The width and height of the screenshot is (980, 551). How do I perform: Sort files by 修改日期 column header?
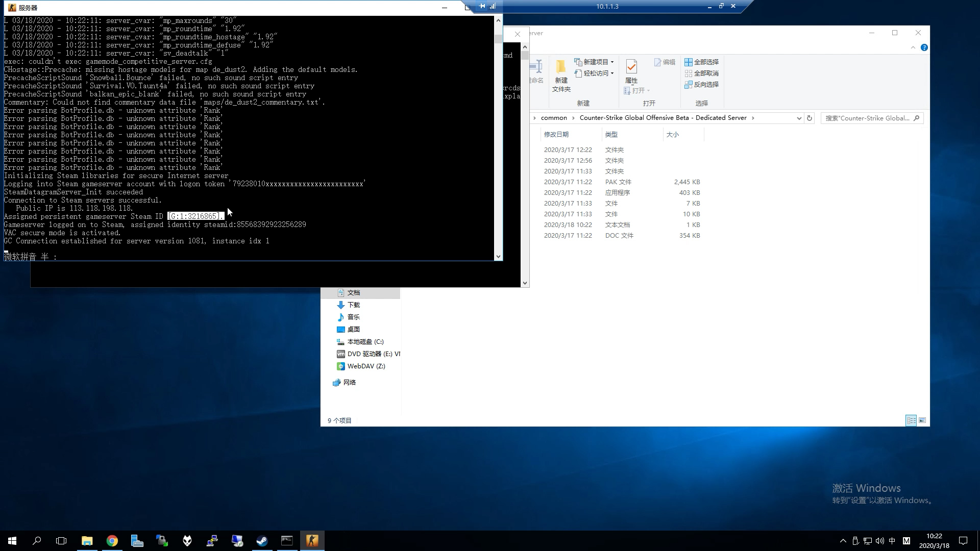(x=556, y=134)
